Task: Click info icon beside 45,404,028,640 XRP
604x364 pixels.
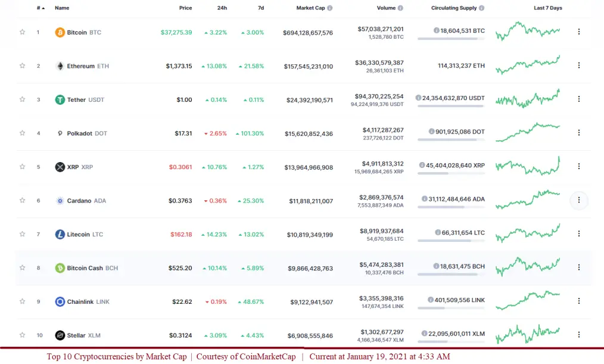Action: pos(422,165)
